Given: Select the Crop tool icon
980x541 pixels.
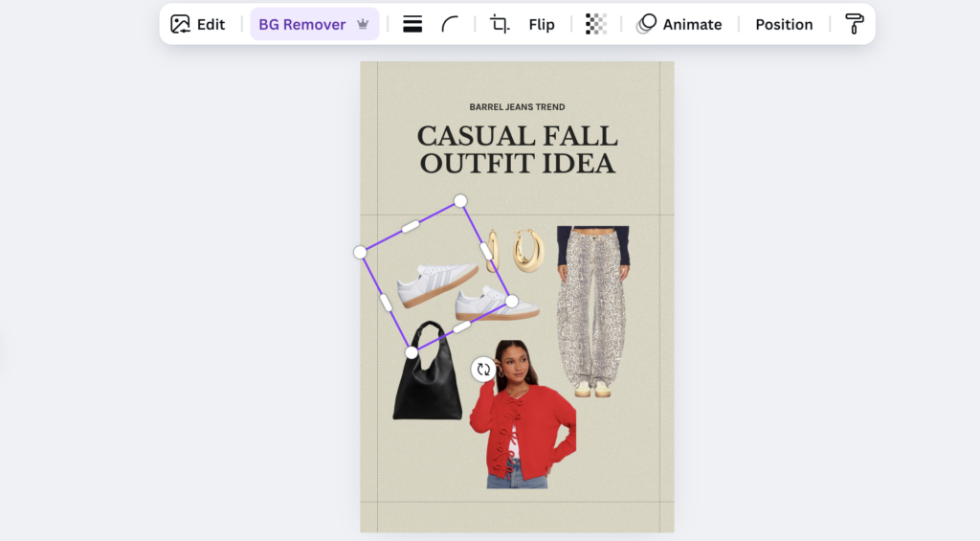Looking at the screenshot, I should [500, 24].
